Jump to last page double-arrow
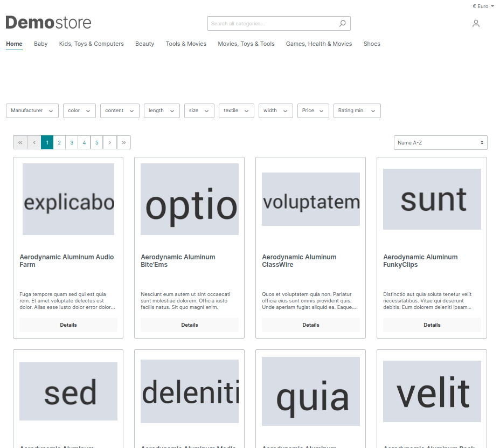The height and width of the screenshot is (448, 500). point(124,143)
